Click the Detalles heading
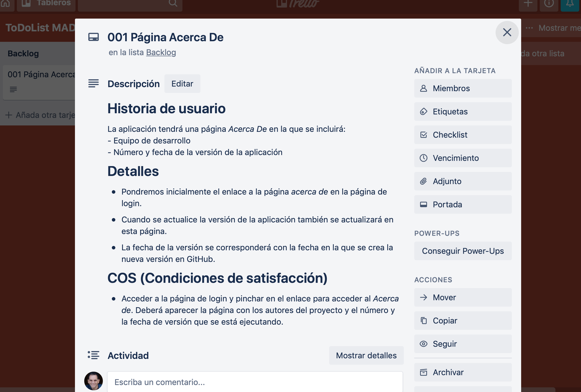Image resolution: width=581 pixels, height=392 pixels. 133,171
